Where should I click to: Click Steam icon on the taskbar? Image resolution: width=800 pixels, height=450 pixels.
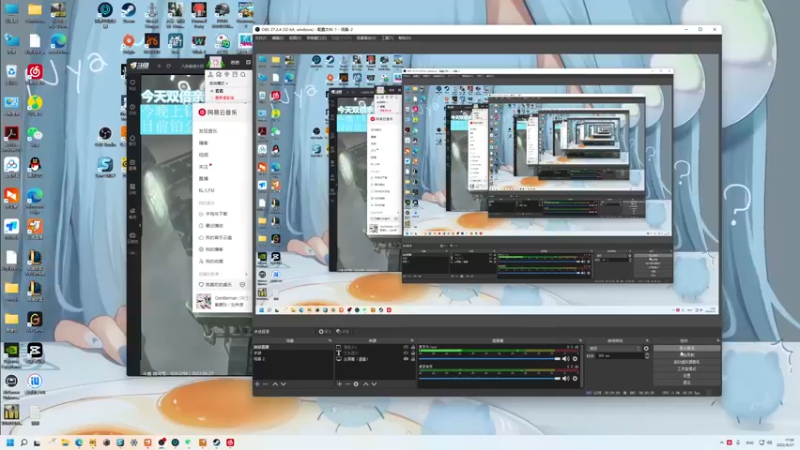[216, 442]
